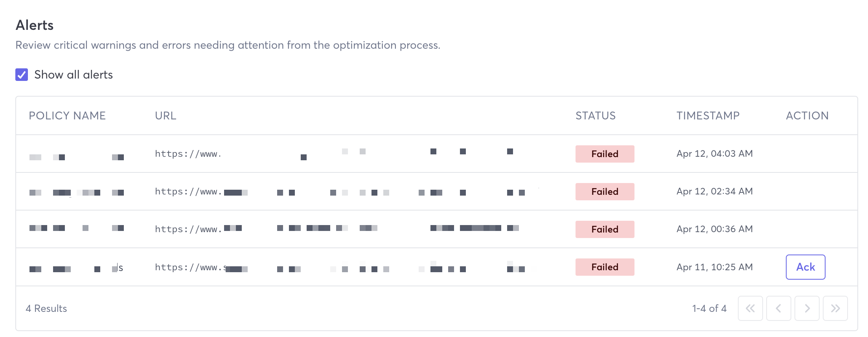Click the TIMESTAMP column header

tap(708, 115)
